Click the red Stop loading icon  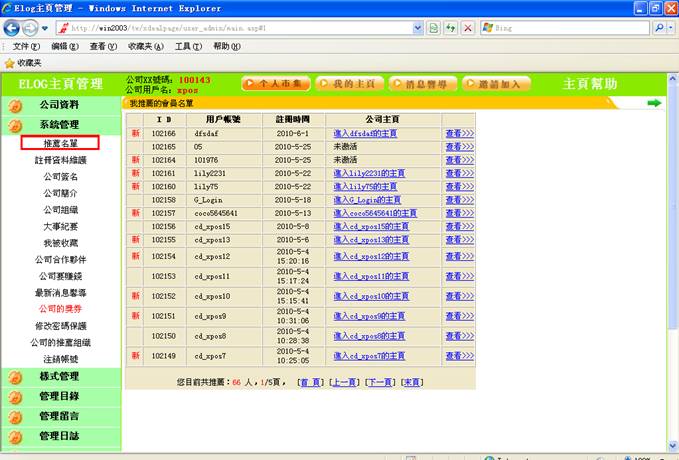[x=468, y=28]
